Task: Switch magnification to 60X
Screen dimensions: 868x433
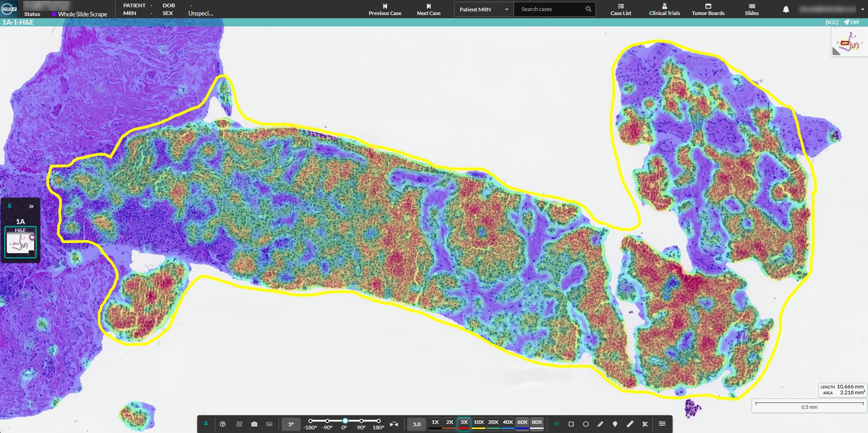Action: click(x=522, y=423)
